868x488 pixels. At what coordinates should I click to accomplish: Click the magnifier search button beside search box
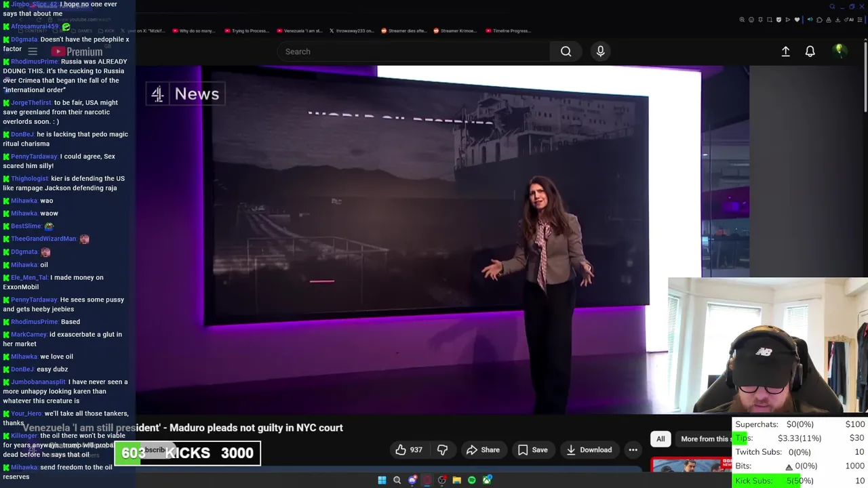(x=566, y=52)
